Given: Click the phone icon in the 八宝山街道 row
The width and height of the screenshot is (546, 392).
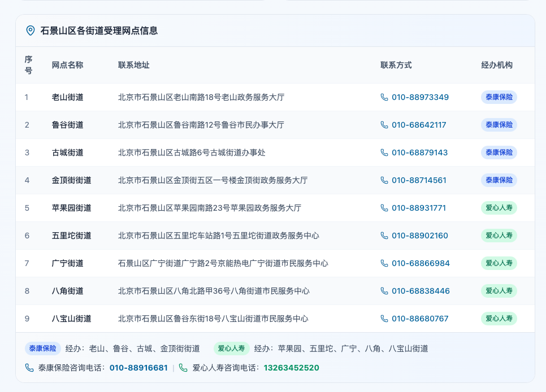Looking at the screenshot, I should 384,319.
